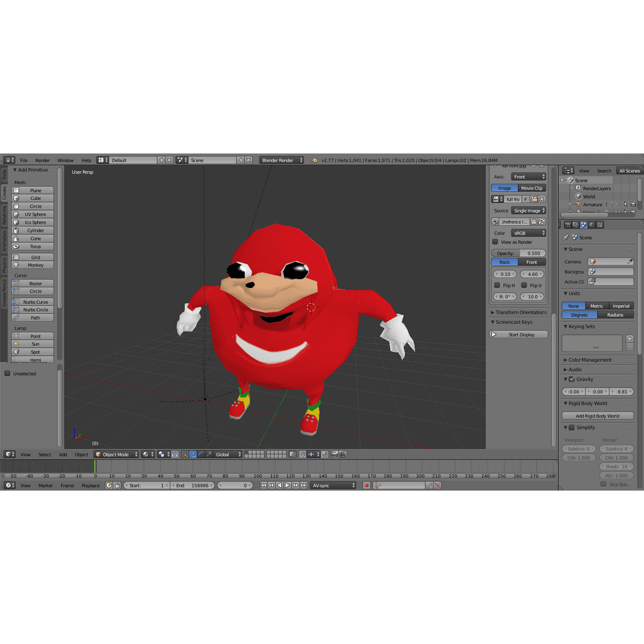Open viewport shading mode icon
644x644 pixels.
pos(147,454)
